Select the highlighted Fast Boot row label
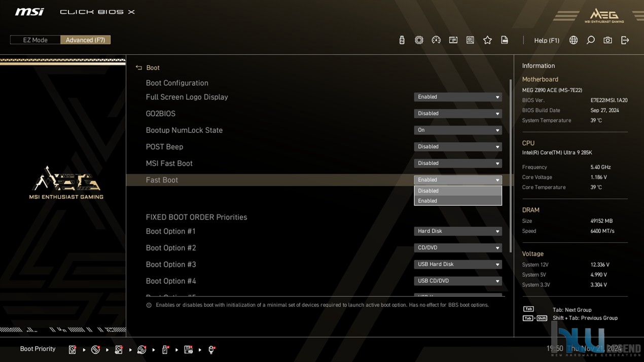Viewport: 644px width, 362px height. point(162,180)
